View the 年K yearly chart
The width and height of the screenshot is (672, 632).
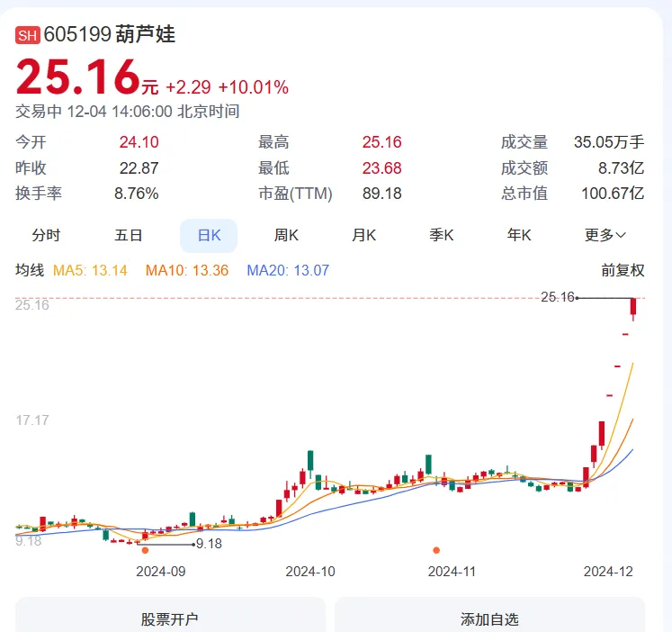point(519,235)
